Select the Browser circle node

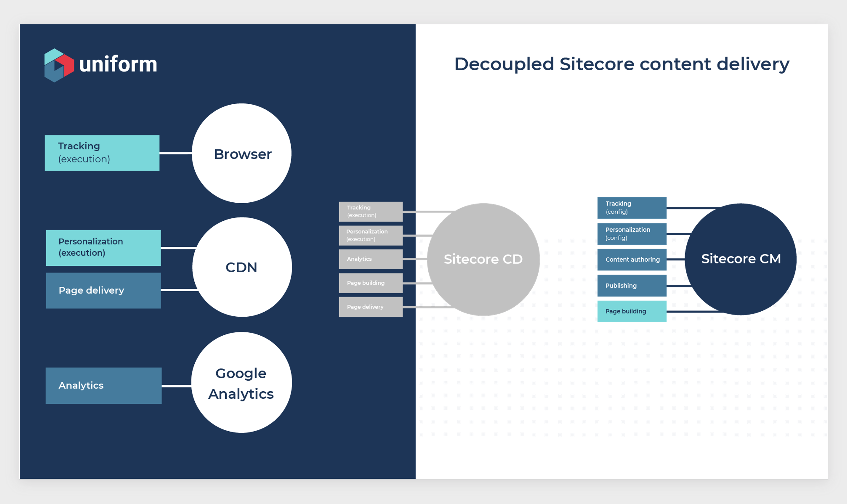[x=242, y=154]
